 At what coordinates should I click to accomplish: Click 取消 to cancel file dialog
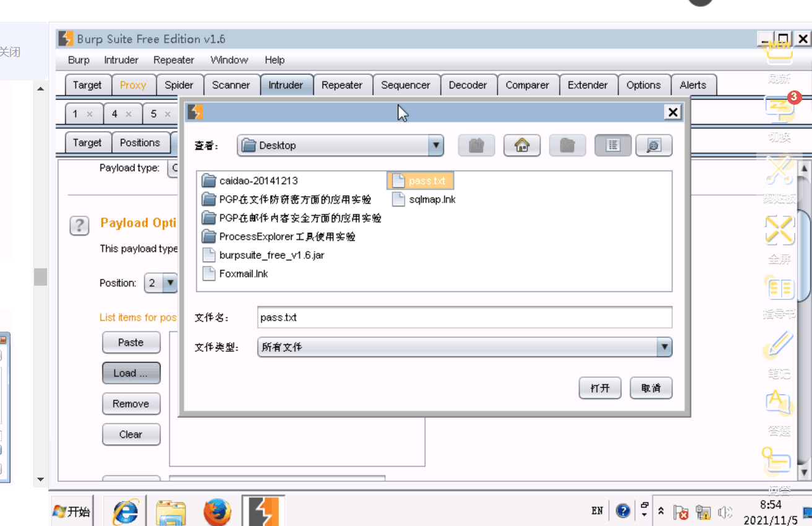651,388
